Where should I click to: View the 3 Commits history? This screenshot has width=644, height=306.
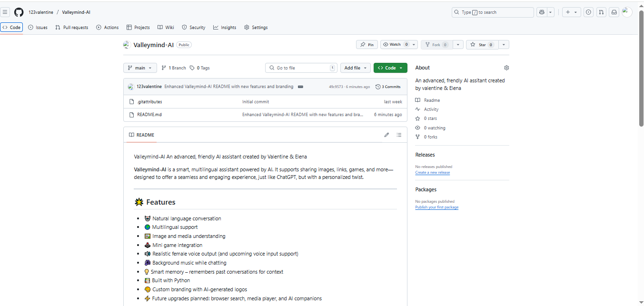point(388,87)
